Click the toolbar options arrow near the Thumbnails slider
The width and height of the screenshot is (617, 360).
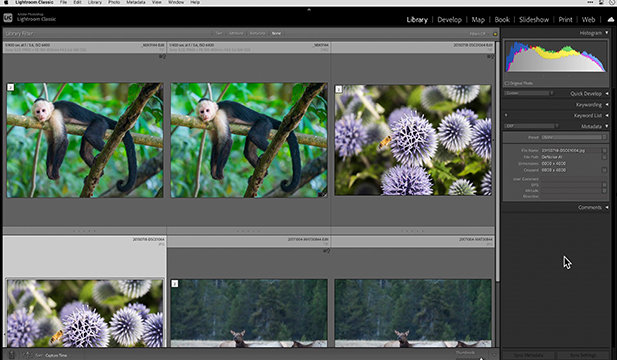(x=495, y=355)
